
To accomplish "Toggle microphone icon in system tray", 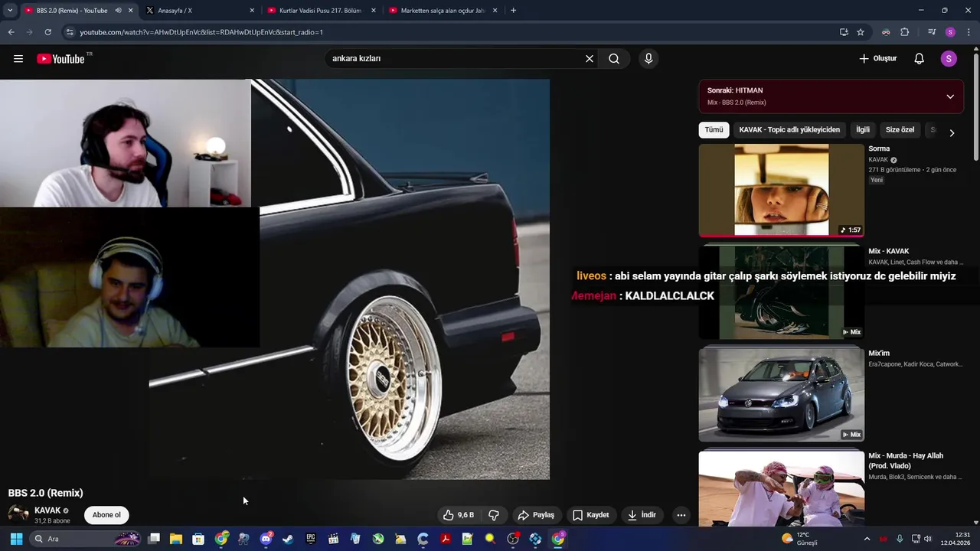I will [900, 539].
